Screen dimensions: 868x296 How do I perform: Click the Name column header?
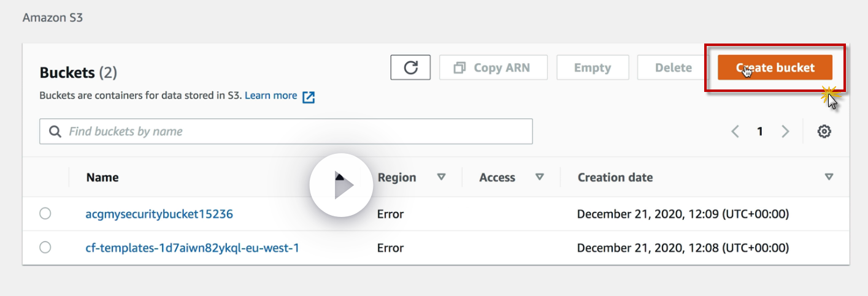[102, 177]
